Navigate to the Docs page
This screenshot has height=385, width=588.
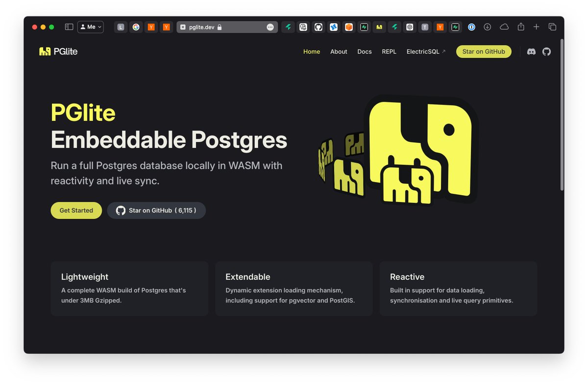pos(364,51)
